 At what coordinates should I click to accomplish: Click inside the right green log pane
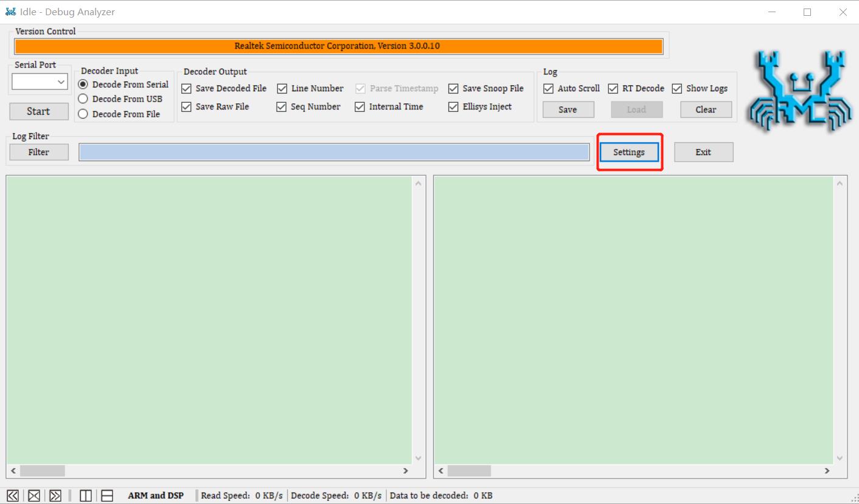tap(633, 320)
